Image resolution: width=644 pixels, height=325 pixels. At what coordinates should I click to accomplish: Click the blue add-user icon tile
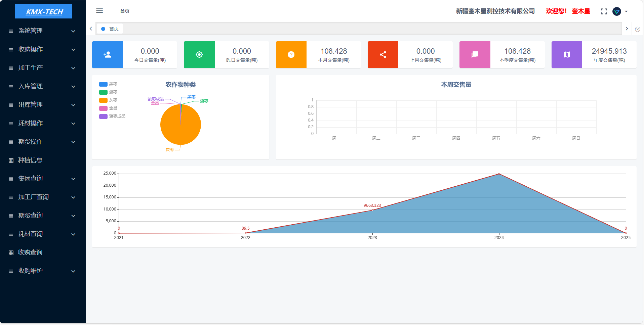(107, 55)
